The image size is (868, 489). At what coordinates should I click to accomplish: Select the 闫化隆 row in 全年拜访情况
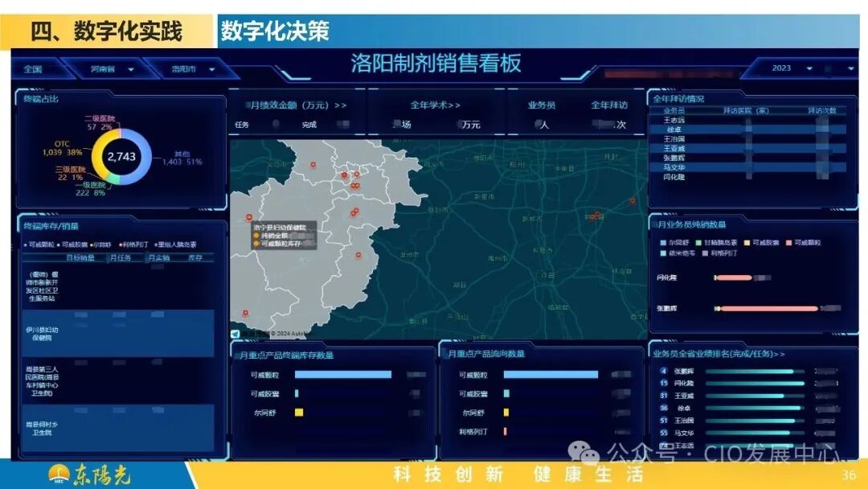747,177
